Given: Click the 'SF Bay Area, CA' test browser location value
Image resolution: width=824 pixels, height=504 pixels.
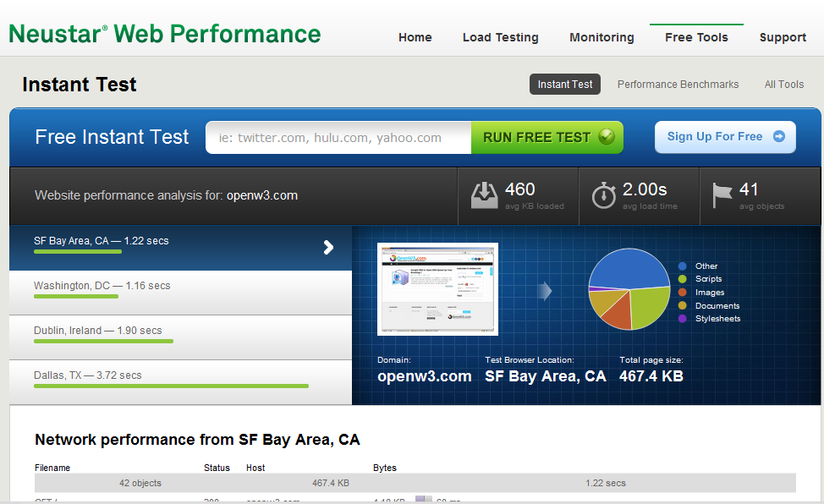Looking at the screenshot, I should pyautogui.click(x=546, y=376).
